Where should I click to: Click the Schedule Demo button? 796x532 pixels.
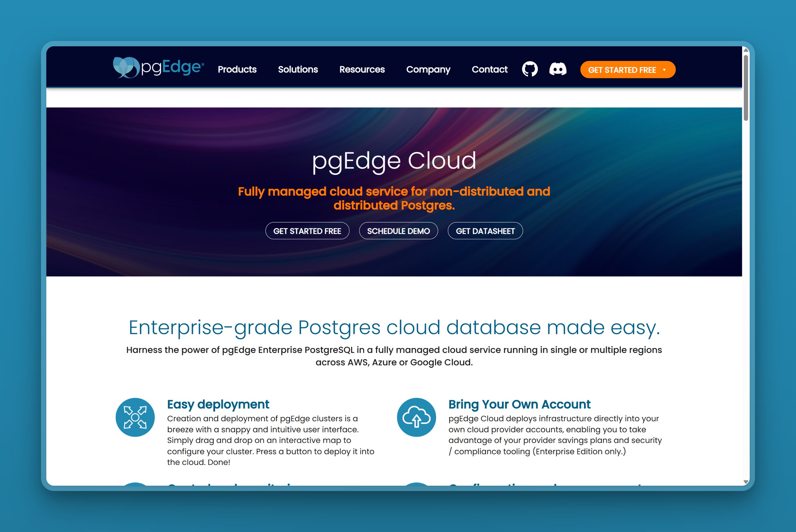pyautogui.click(x=399, y=231)
